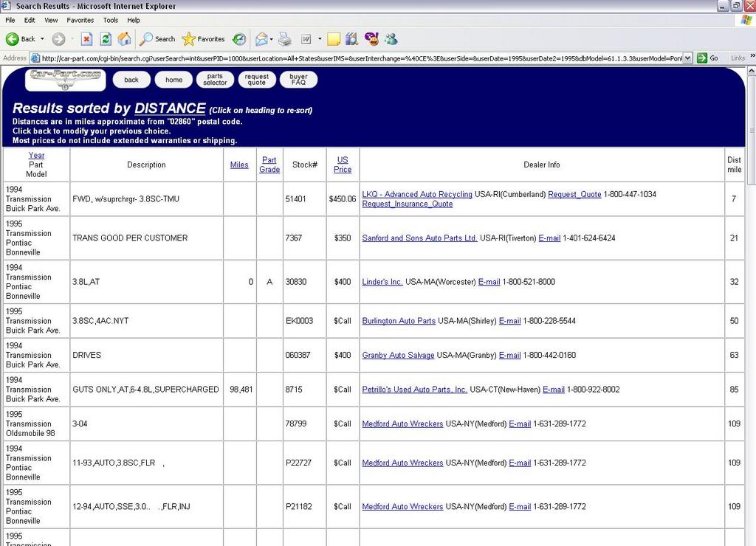Click the site 'back' button

click(131, 80)
